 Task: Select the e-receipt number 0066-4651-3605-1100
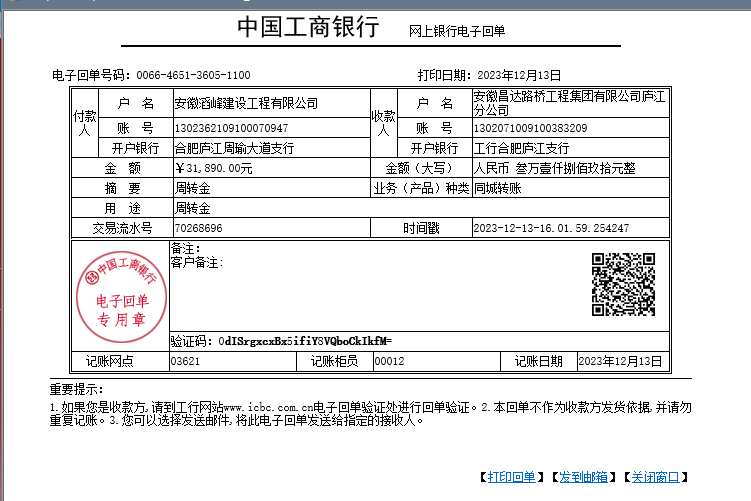[193, 75]
